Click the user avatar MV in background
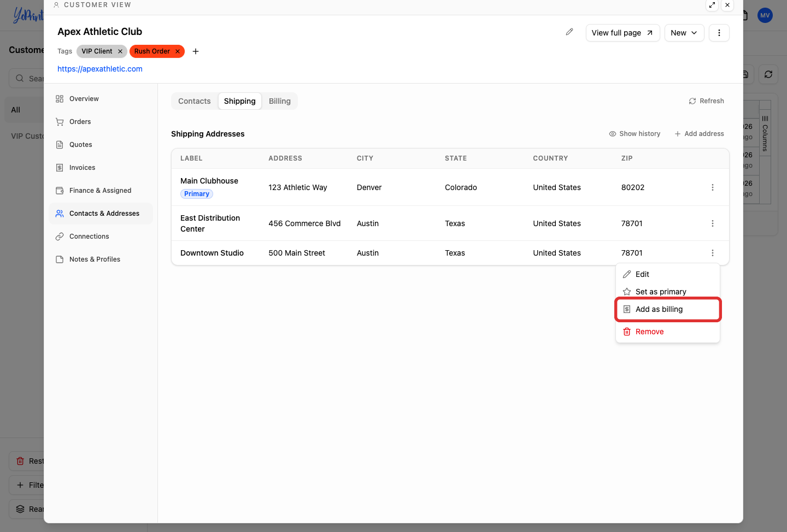Screen dimensions: 787x532 click(x=765, y=15)
